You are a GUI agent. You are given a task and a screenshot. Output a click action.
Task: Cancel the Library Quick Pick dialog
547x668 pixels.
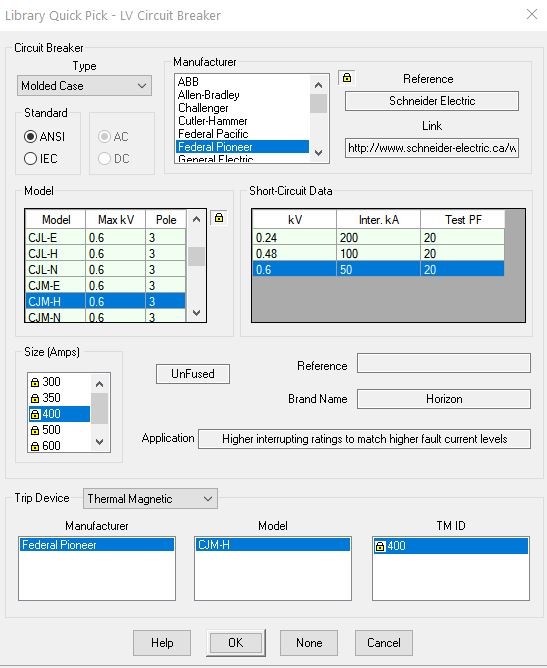tap(383, 642)
